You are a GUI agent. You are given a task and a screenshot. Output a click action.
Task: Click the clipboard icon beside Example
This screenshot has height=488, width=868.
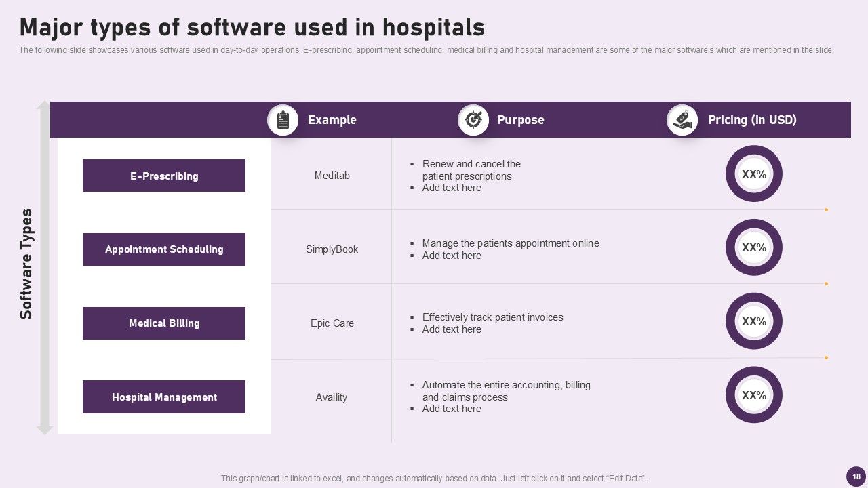coord(283,120)
